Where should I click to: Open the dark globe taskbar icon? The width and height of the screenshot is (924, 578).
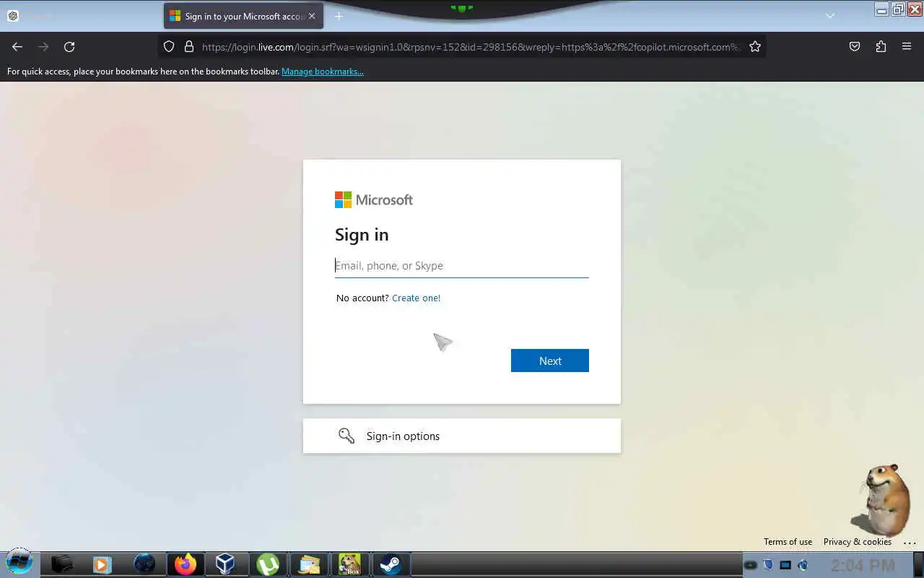coord(144,564)
